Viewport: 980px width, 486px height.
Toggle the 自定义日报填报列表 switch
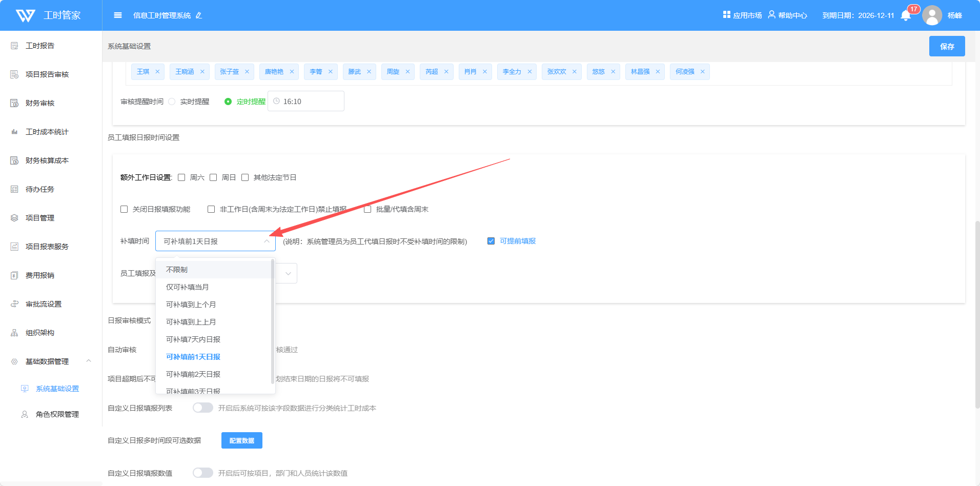tap(203, 408)
